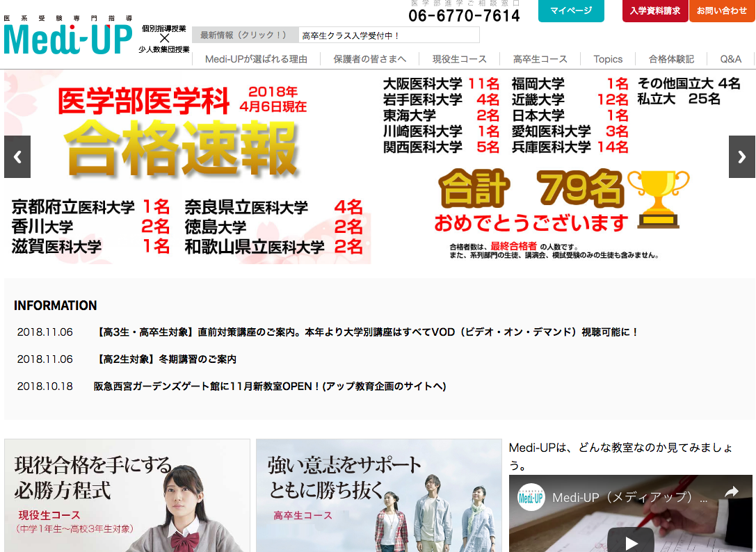The height and width of the screenshot is (552, 756).
Task: Open Medi-UPが選ばれる理由 page
Action: (x=255, y=59)
